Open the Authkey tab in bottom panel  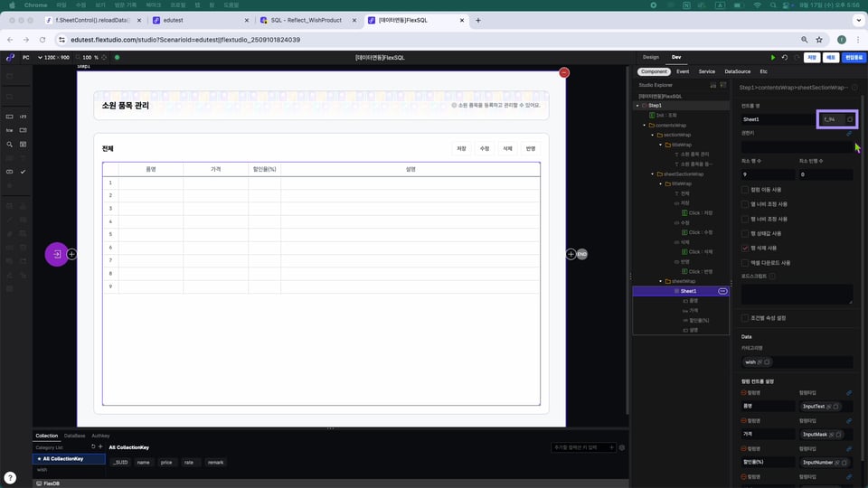[100, 436]
